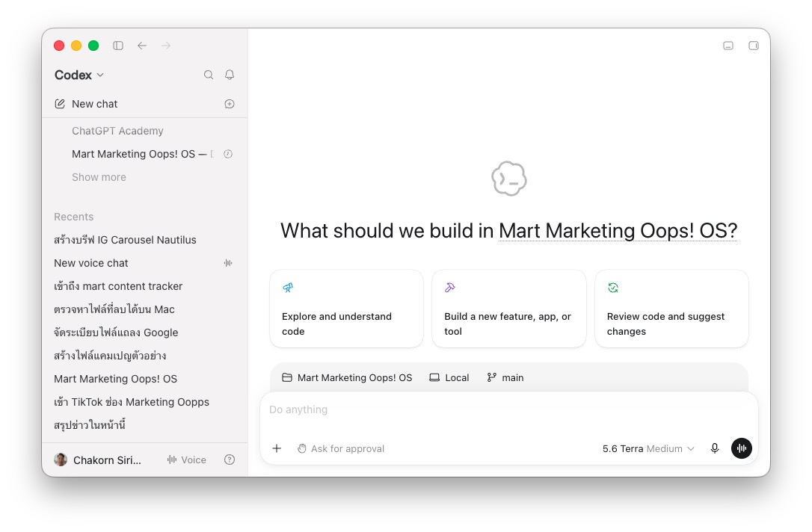Change the Ask for approval mode

pos(341,448)
